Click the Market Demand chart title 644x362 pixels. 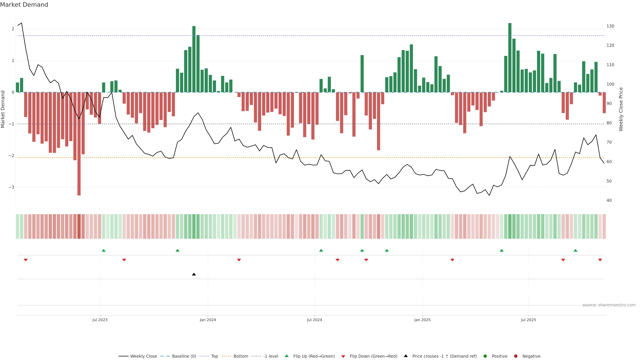24,5
